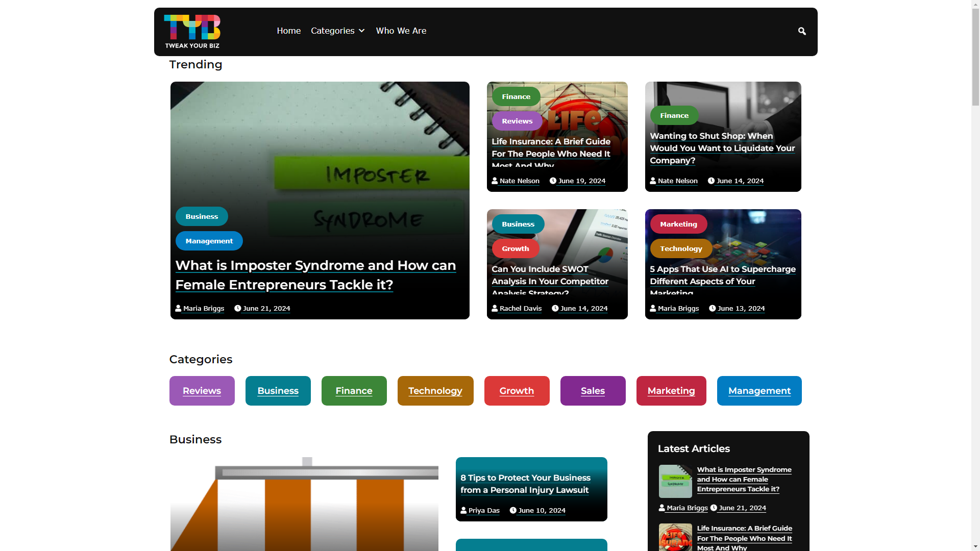Expand the Categories dropdown chevron

click(362, 31)
